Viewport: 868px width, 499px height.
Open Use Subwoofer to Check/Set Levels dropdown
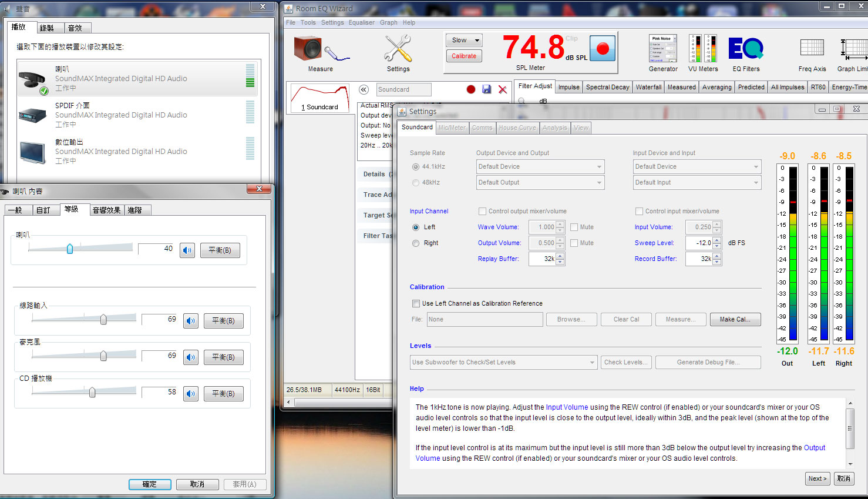[x=503, y=363]
